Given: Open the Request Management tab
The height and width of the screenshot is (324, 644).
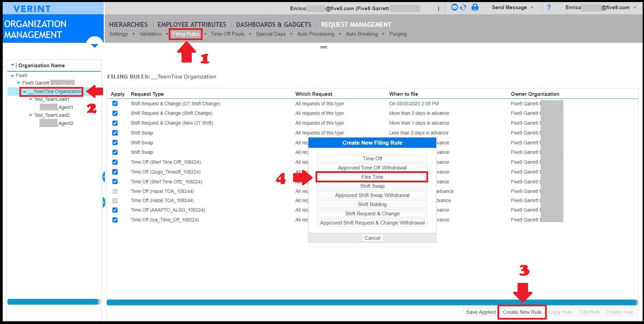Looking at the screenshot, I should [x=356, y=24].
